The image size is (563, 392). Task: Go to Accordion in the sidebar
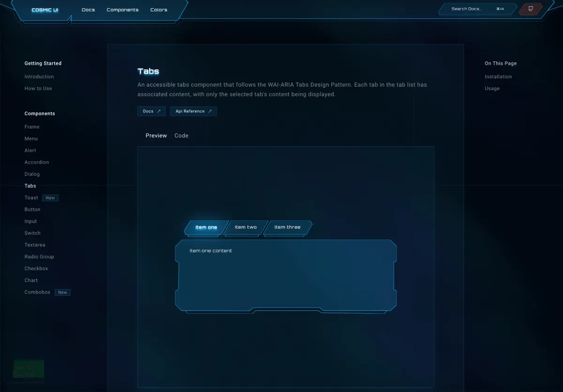pos(37,162)
